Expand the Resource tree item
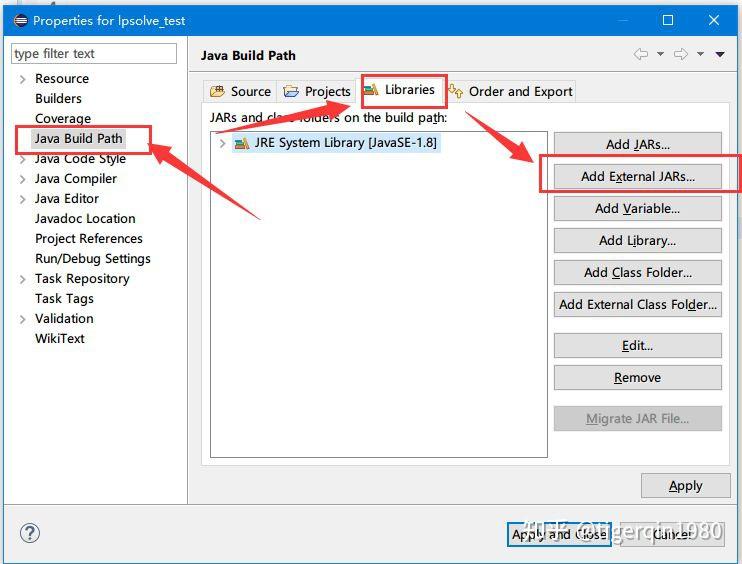742x564 pixels. 22,79
